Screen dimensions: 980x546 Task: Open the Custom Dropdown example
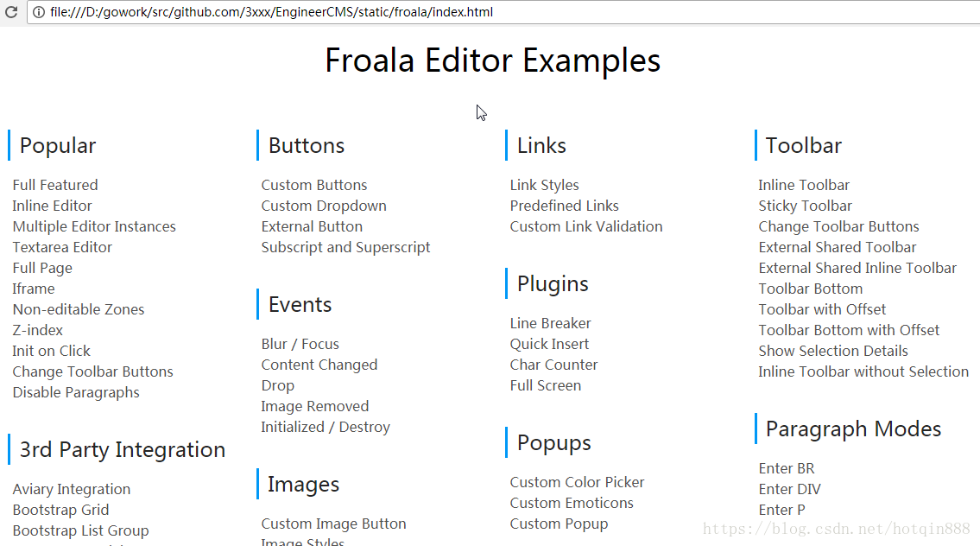click(324, 206)
